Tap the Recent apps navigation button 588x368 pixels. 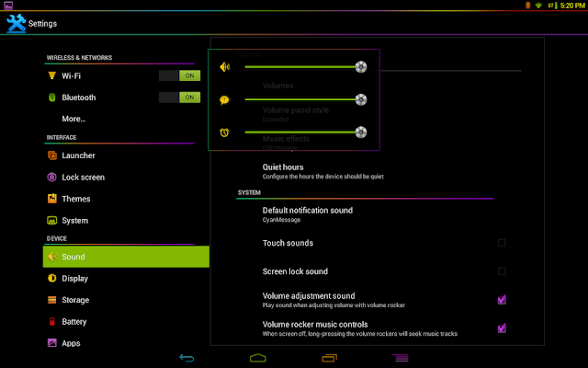pyautogui.click(x=329, y=358)
